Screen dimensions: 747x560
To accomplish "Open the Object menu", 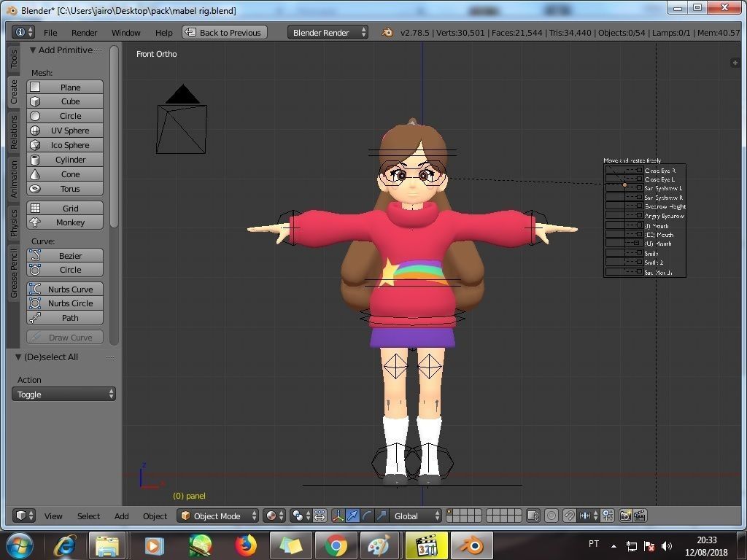I will click(x=155, y=516).
